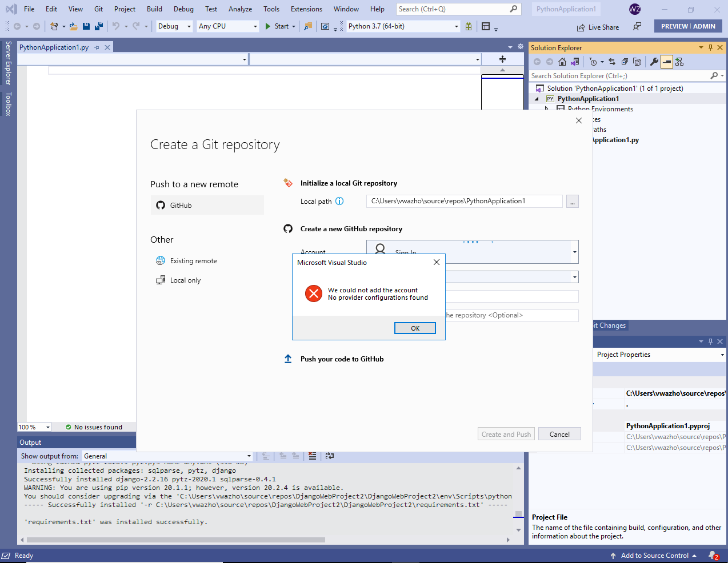Viewport: 728px width, 563px height.
Task: Click the Local path info icon
Action: pyautogui.click(x=339, y=201)
